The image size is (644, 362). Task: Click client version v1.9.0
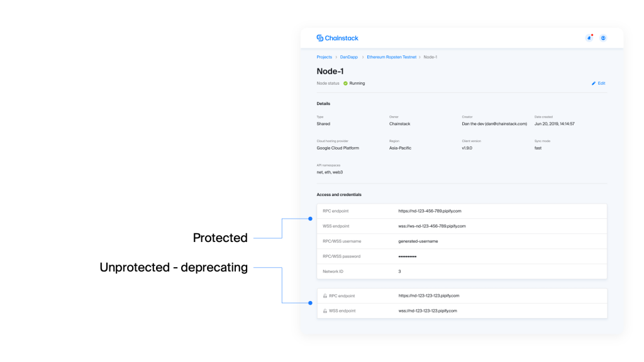467,148
